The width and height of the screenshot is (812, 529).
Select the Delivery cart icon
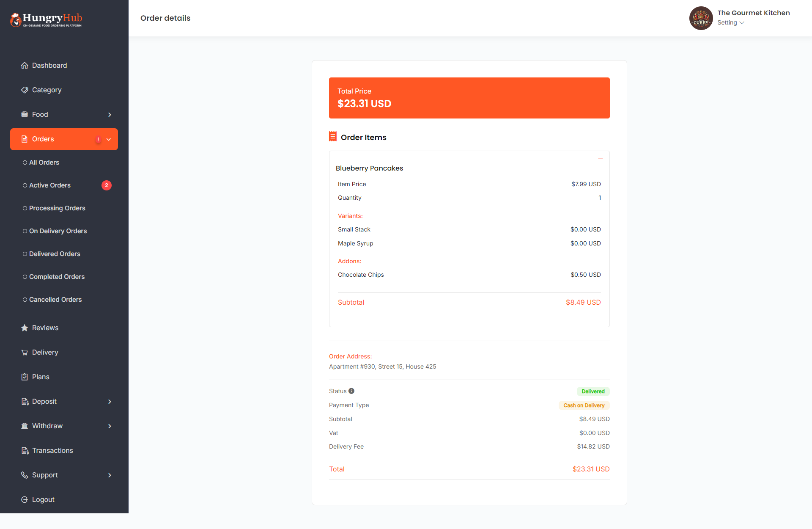click(x=25, y=352)
